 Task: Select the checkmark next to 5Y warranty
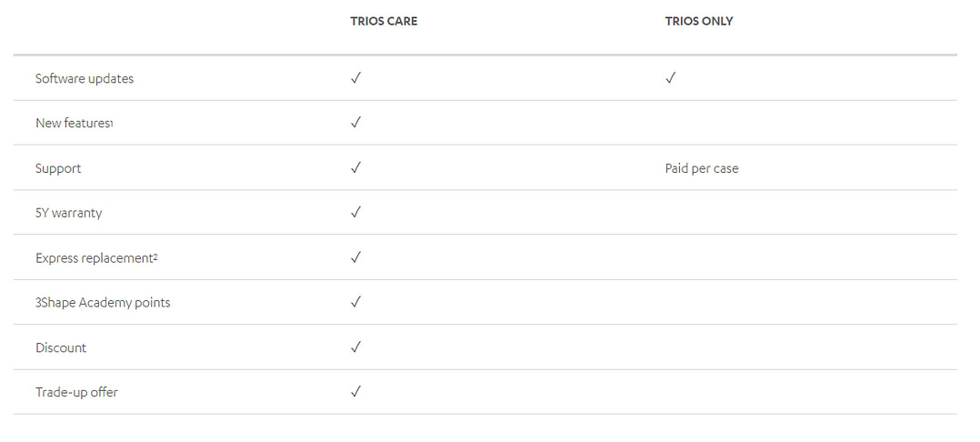click(355, 212)
